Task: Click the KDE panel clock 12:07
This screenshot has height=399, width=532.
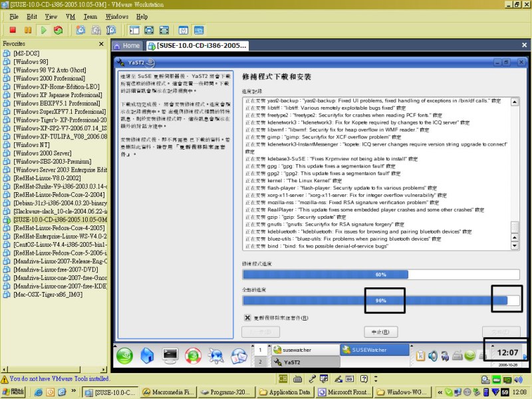Action: point(507,352)
